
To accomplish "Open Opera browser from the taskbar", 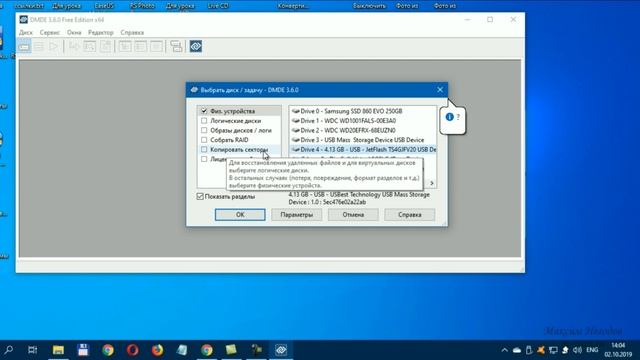I will point(133,350).
